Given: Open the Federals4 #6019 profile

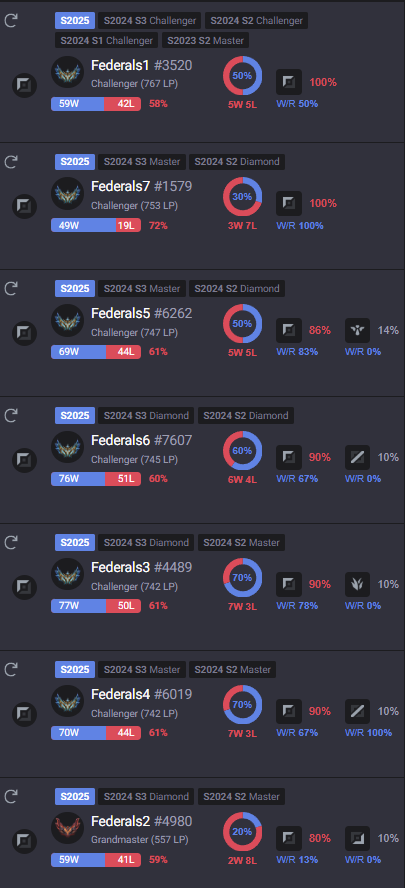Looking at the screenshot, I should coord(142,694).
